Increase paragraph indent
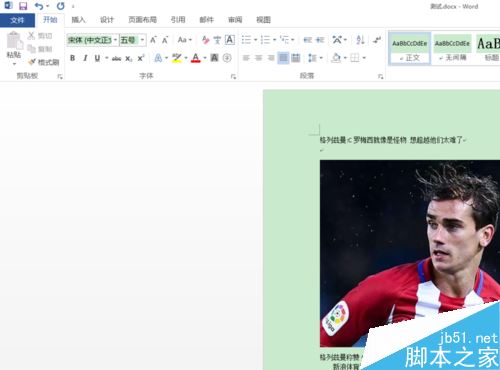500x370 pixels. point(320,40)
